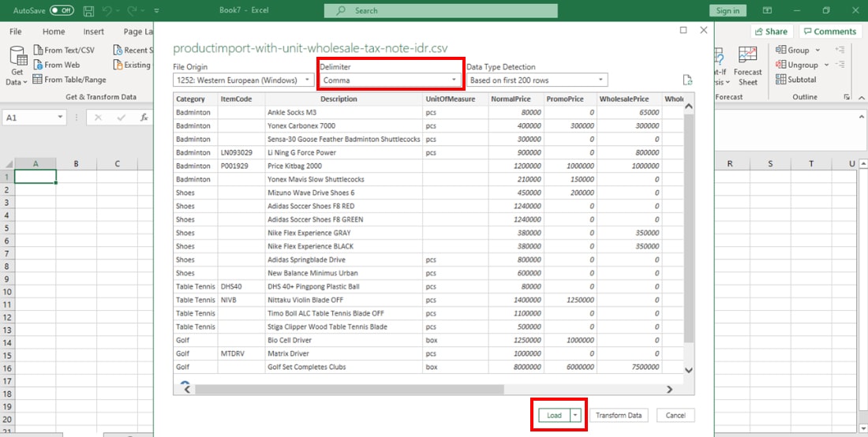
Task: Click the Name Box showing A1
Action: 30,118
